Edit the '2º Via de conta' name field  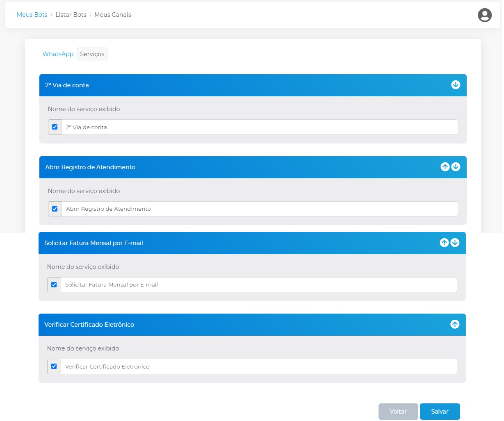point(259,127)
